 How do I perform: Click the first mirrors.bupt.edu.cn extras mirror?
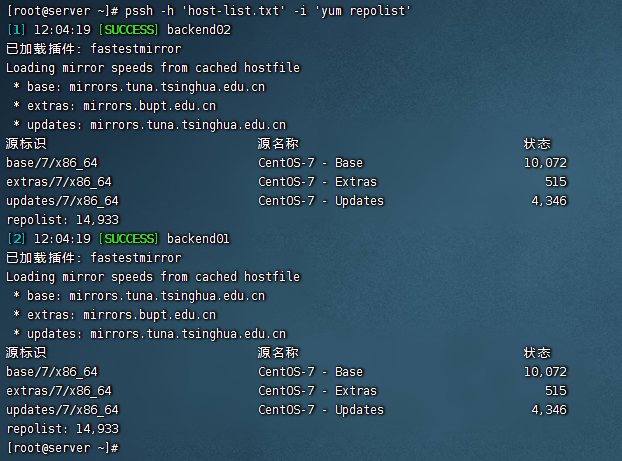[150, 106]
